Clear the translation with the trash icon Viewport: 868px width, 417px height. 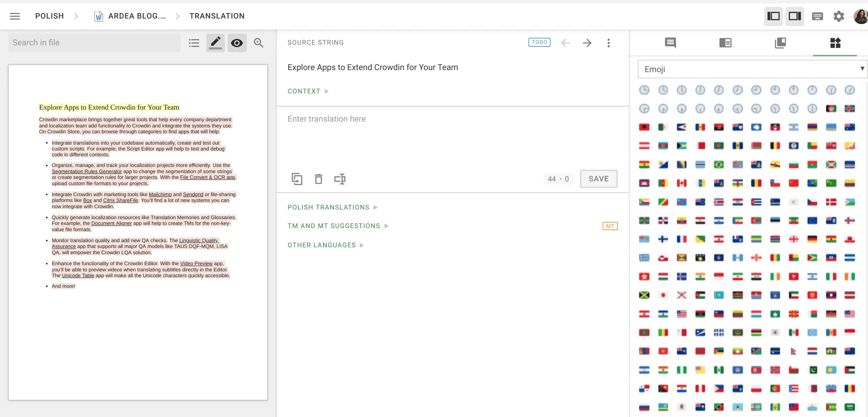318,179
